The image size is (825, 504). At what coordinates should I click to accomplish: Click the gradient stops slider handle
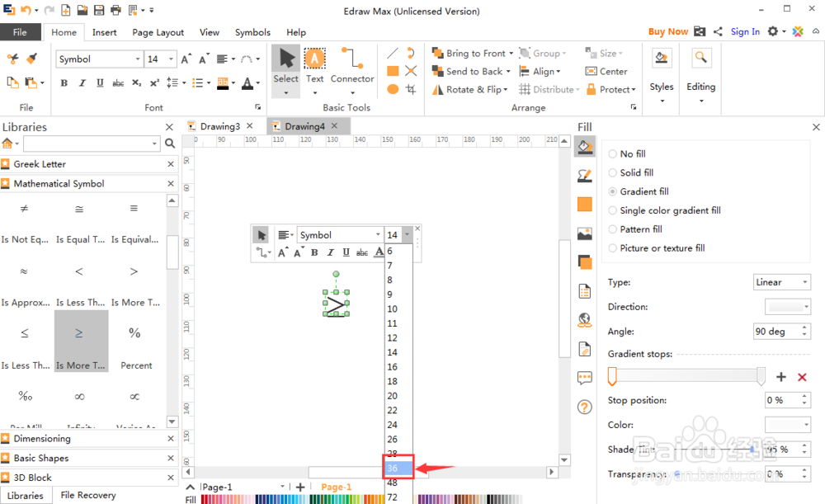point(612,376)
